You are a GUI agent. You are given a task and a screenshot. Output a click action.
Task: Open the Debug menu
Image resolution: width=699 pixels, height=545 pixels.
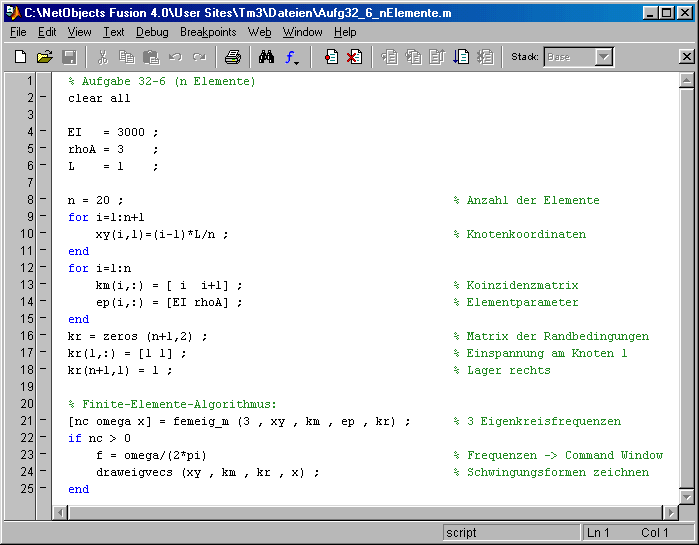click(x=152, y=32)
